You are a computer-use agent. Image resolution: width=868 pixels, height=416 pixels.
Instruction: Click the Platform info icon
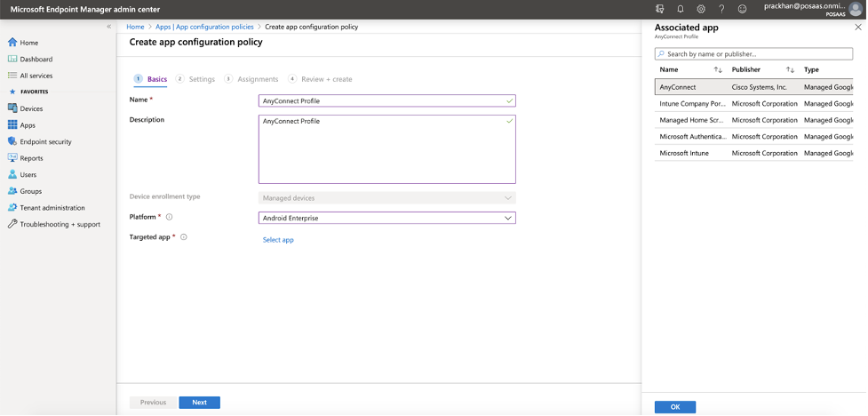(170, 217)
